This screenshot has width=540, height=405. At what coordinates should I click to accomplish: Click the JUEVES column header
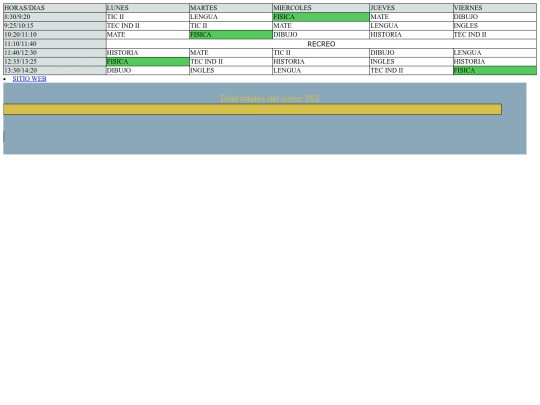pyautogui.click(x=411, y=8)
